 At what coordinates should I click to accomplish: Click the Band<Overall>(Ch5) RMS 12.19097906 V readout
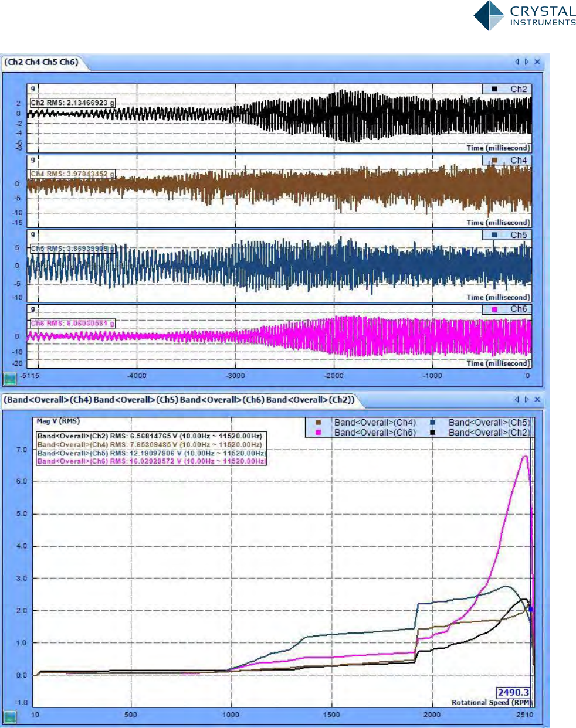151,453
